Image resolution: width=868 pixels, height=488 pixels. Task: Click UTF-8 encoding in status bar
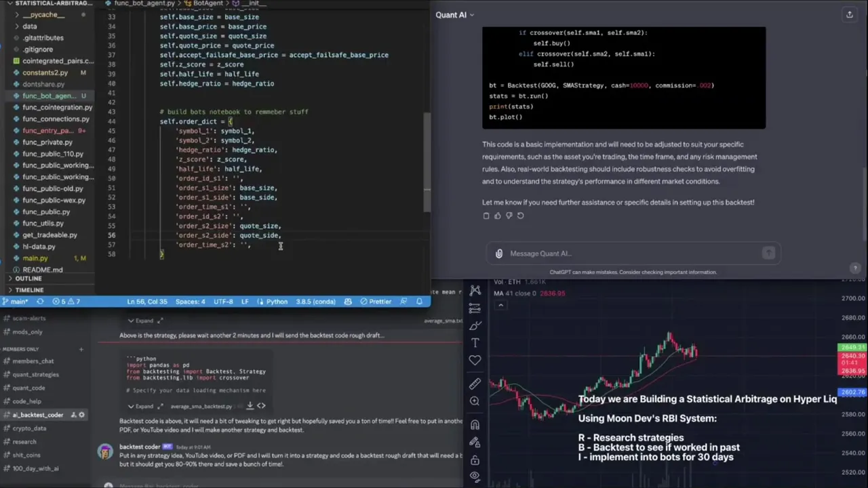(223, 302)
